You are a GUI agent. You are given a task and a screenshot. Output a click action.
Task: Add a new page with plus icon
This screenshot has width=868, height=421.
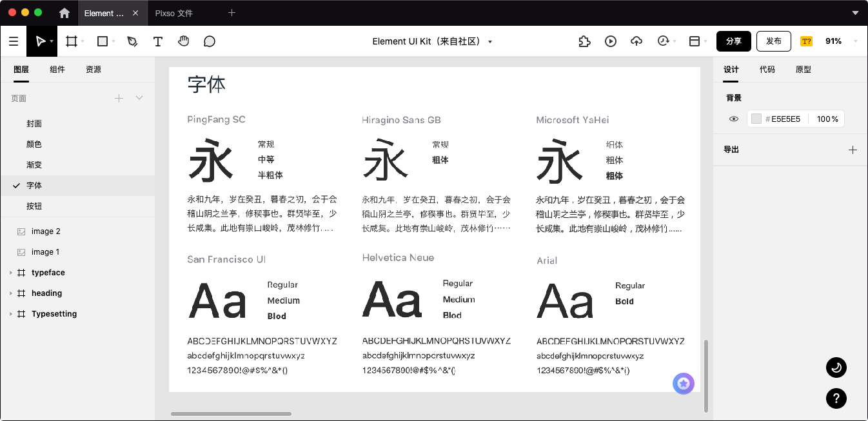coord(119,98)
